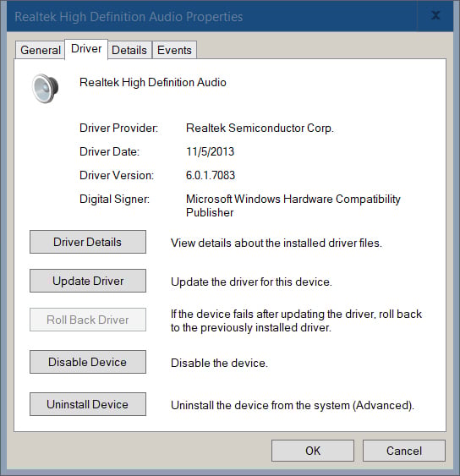Click the greyed-out Roll Back Driver button
Viewport: 460px width, 476px height.
pos(88,320)
